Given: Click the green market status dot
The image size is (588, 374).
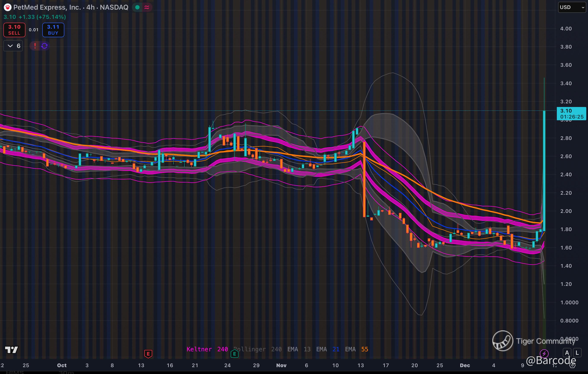Looking at the screenshot, I should point(137,7).
